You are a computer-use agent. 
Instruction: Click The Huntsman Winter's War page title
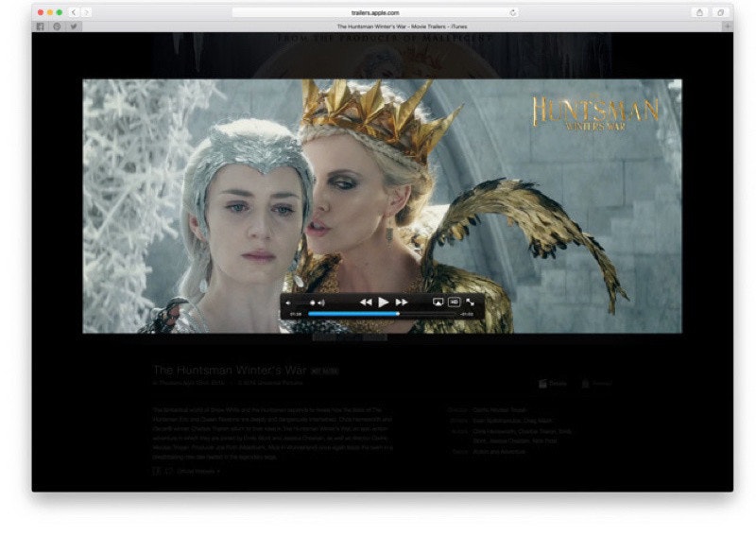[x=230, y=370]
